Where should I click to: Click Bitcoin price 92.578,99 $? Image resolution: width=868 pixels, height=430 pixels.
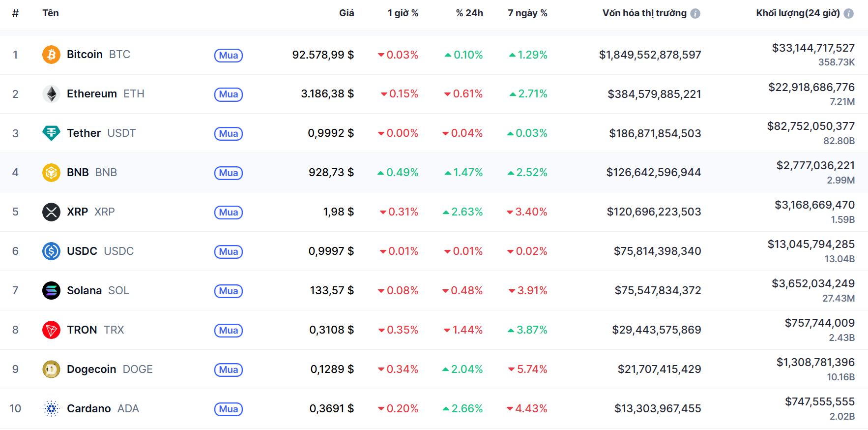click(323, 55)
